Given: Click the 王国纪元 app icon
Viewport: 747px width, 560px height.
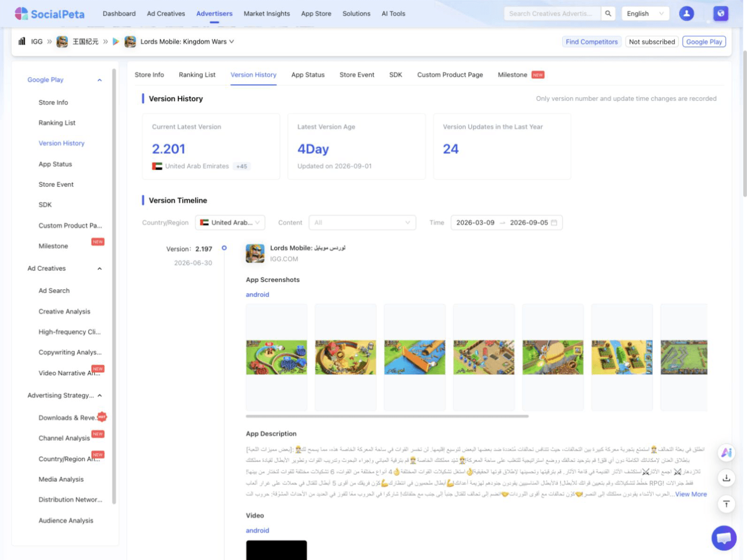Looking at the screenshot, I should (x=62, y=42).
